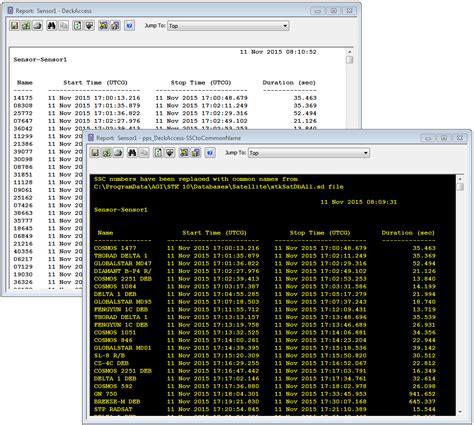
Task: Click the icon just left of help in the DeckAccess toolbar
Action: [115, 26]
